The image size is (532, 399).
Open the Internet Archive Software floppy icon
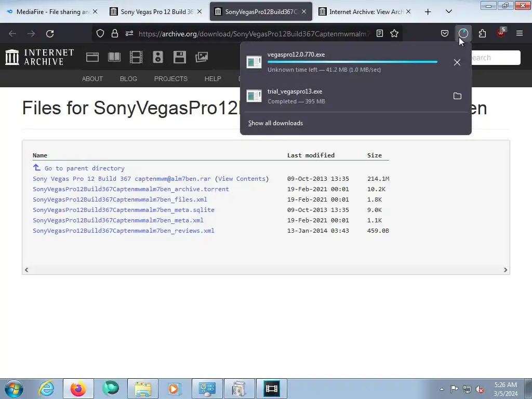179,57
